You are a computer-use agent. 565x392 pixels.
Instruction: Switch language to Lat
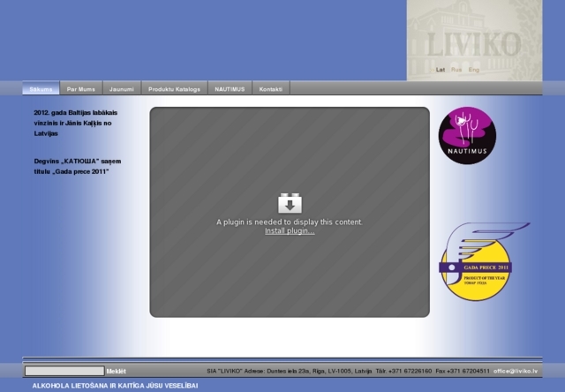click(441, 70)
